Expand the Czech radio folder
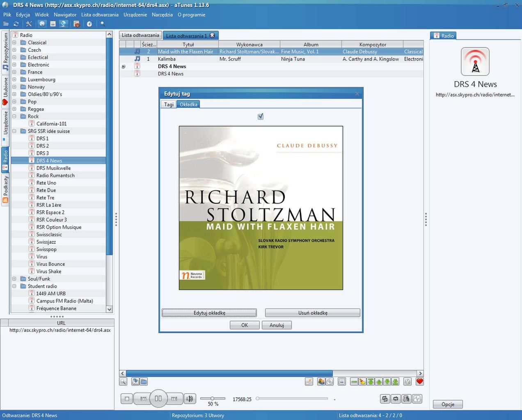 pos(14,50)
